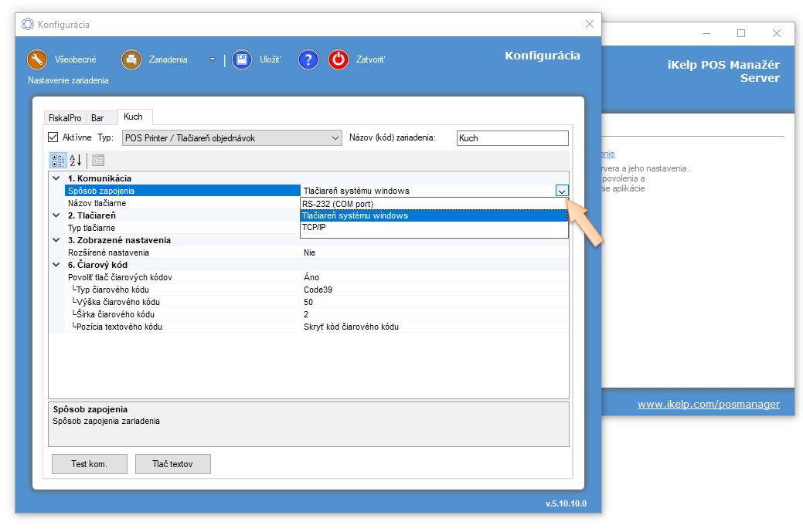Open Zariadenia printer icon
Image resolution: width=803 pixels, height=532 pixels.
point(131,59)
